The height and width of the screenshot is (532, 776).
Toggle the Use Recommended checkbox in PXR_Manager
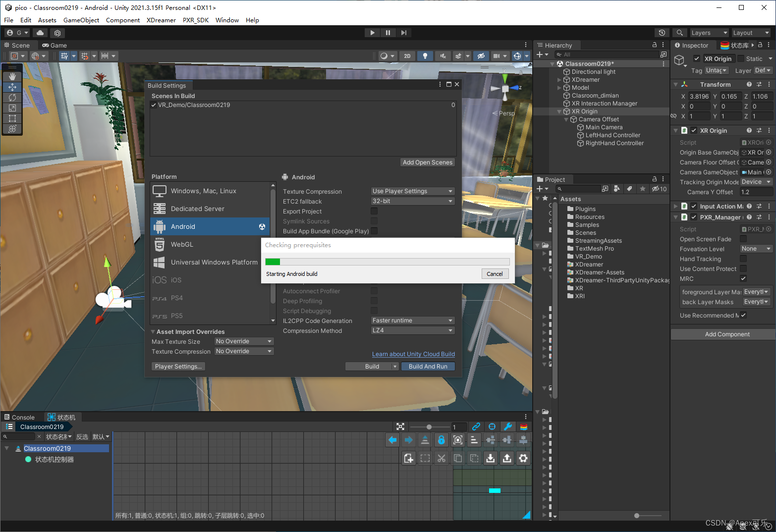(743, 315)
